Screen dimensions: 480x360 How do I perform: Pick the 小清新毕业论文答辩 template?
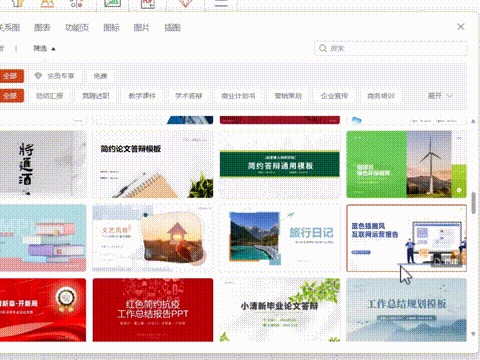tap(280, 310)
